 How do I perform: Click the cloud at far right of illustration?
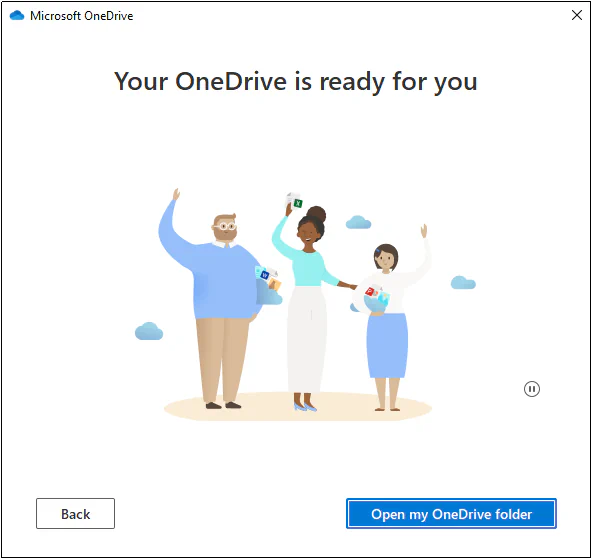pyautogui.click(x=463, y=282)
